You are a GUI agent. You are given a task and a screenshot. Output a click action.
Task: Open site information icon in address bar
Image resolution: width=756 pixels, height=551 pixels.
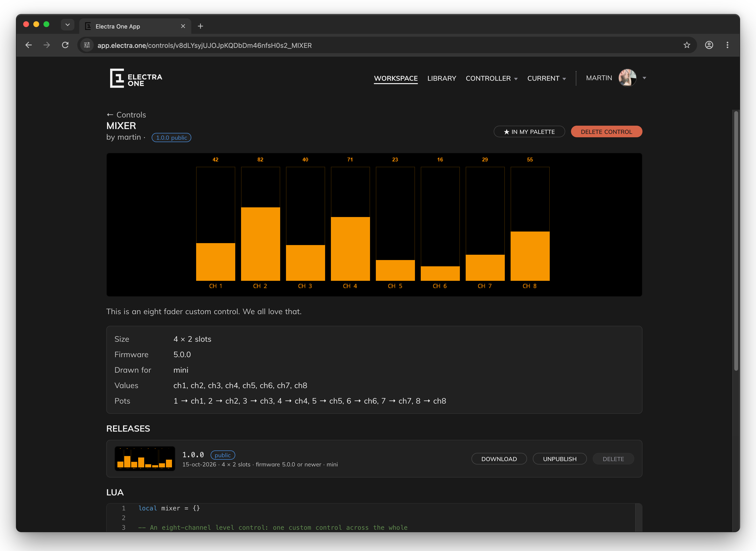tap(87, 45)
